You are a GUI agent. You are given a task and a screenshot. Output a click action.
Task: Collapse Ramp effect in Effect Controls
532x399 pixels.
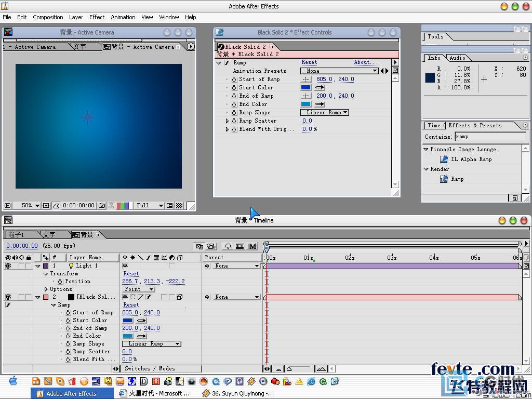(x=219, y=63)
